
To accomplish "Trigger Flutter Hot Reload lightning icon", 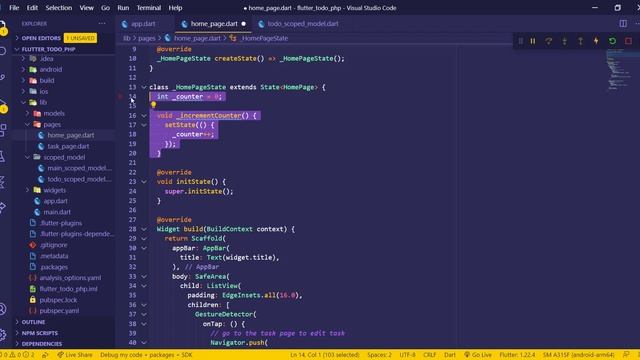I will (596, 41).
